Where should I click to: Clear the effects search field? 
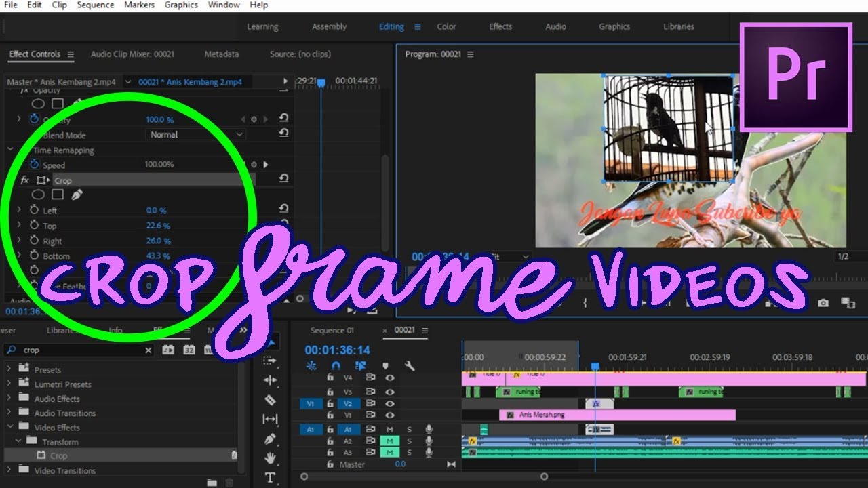(x=149, y=350)
